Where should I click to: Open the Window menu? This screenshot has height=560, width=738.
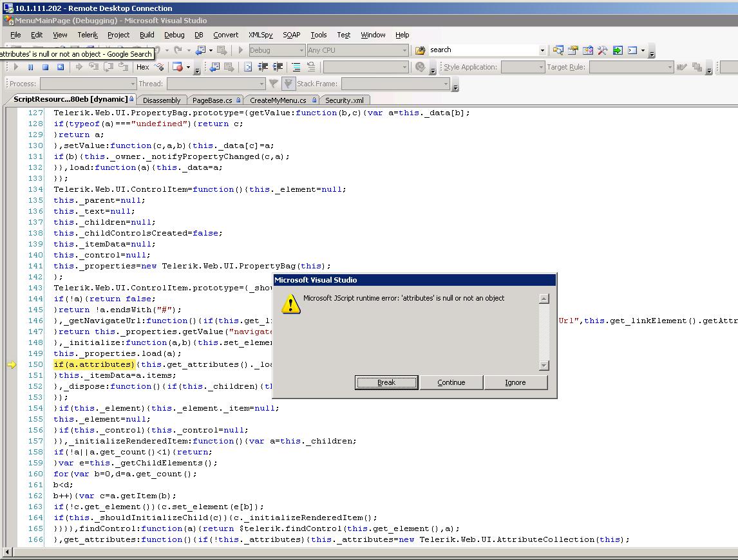[x=373, y=35]
